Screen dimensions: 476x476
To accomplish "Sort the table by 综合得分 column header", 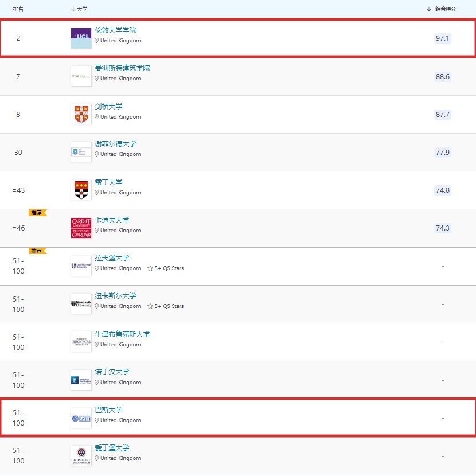I will 442,9.
